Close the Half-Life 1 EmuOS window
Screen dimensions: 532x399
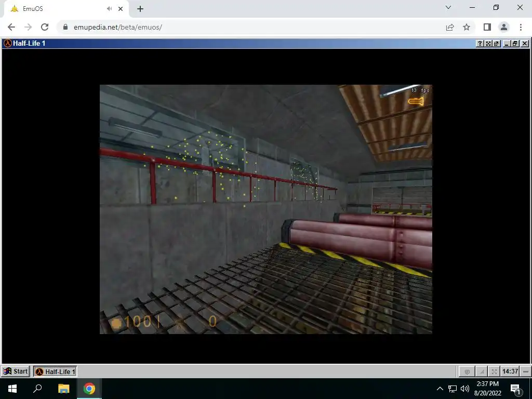(x=525, y=44)
